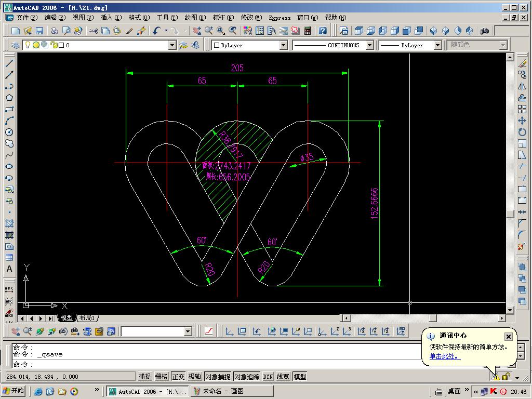Open the QuickCalc calculator icon
The image size is (532, 399).
pos(308,31)
